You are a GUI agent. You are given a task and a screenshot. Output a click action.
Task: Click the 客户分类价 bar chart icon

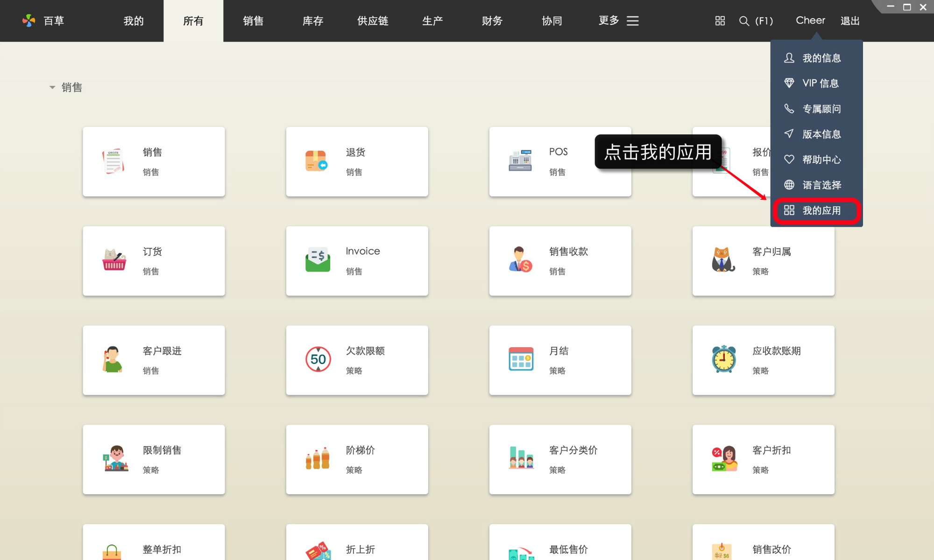521,458
